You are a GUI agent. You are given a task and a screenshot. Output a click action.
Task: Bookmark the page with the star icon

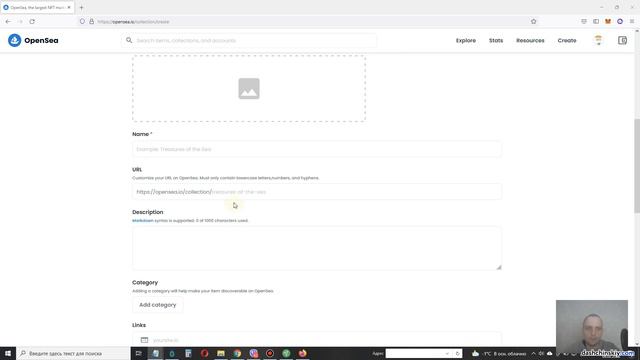pyautogui.click(x=533, y=22)
